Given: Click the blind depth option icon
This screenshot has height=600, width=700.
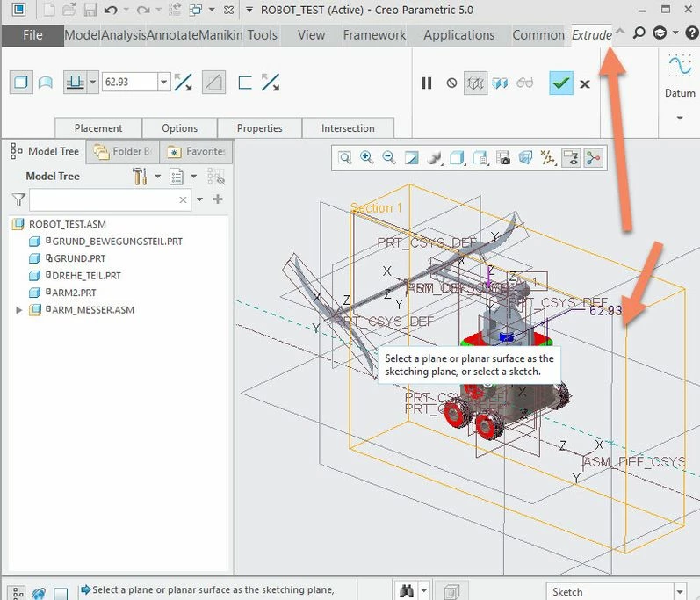Looking at the screenshot, I should tap(75, 83).
